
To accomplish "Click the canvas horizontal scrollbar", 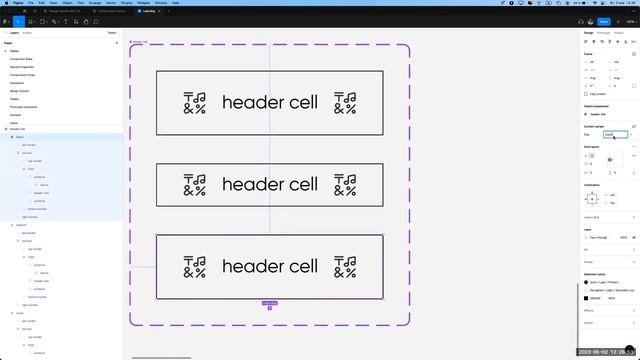I will [x=162, y=358].
